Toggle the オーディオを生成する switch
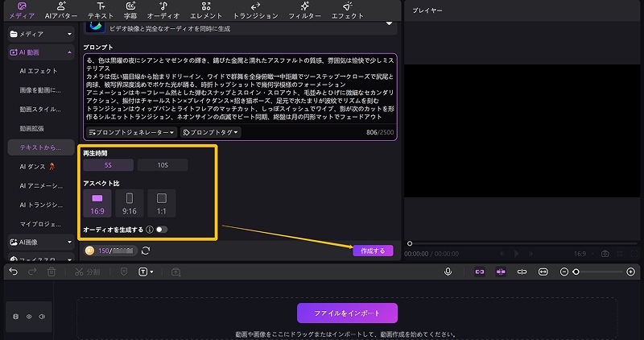Screen dimensions: 644x340 162,230
